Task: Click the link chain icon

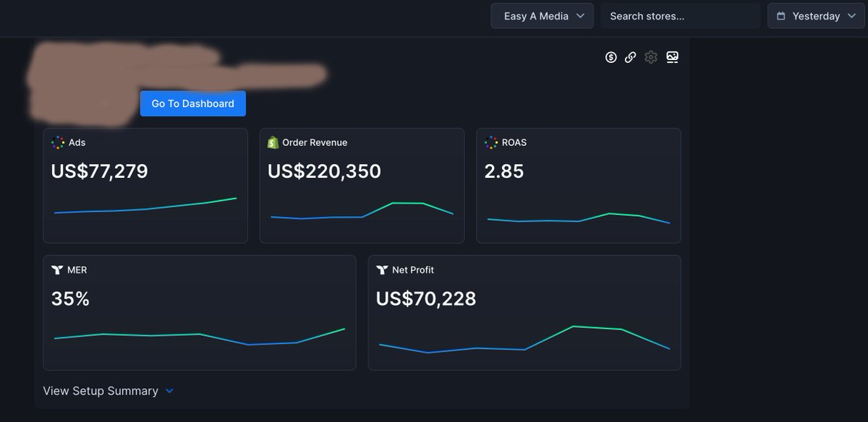Action: tap(631, 57)
